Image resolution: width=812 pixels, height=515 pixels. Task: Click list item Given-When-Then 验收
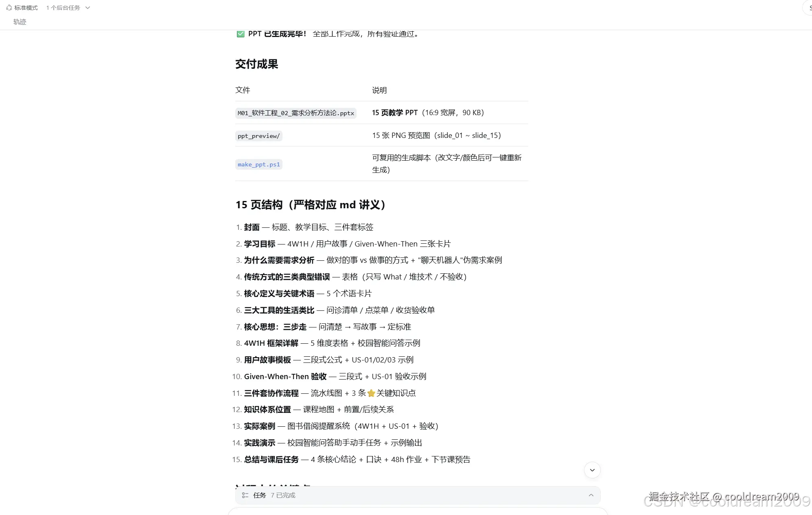[335, 376]
